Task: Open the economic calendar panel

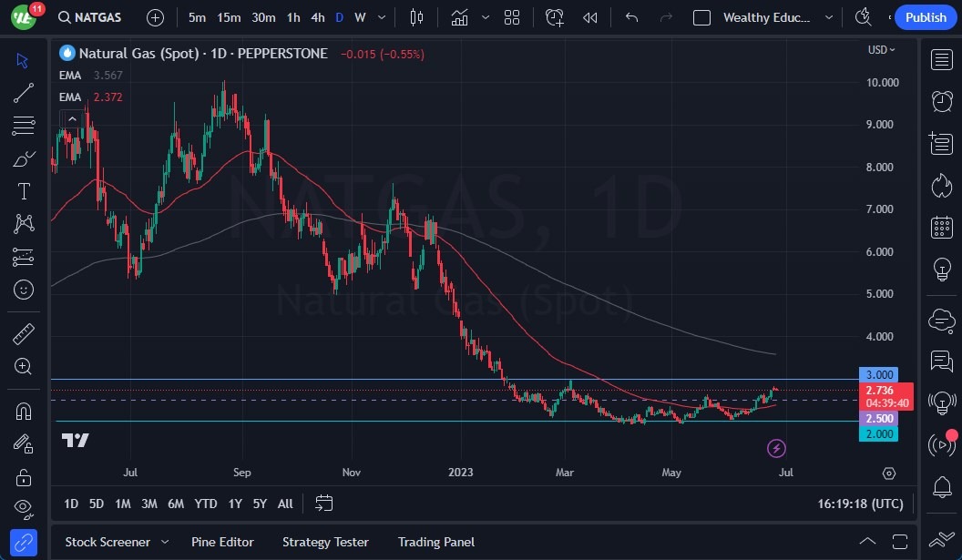Action: coord(942,228)
